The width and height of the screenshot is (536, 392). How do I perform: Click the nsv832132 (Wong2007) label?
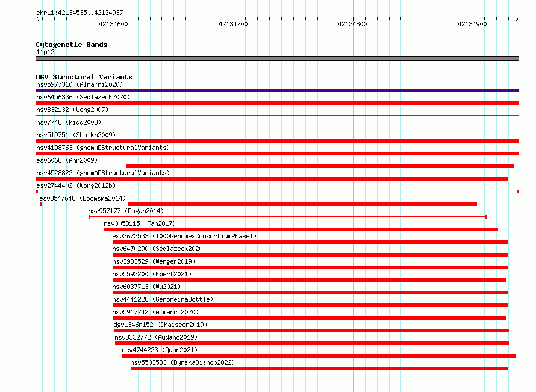72,110
